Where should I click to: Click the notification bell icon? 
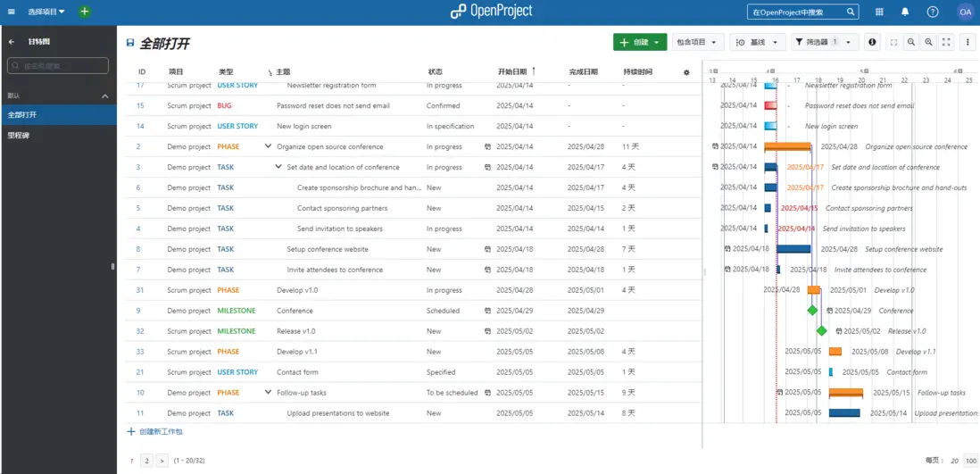pyautogui.click(x=905, y=12)
